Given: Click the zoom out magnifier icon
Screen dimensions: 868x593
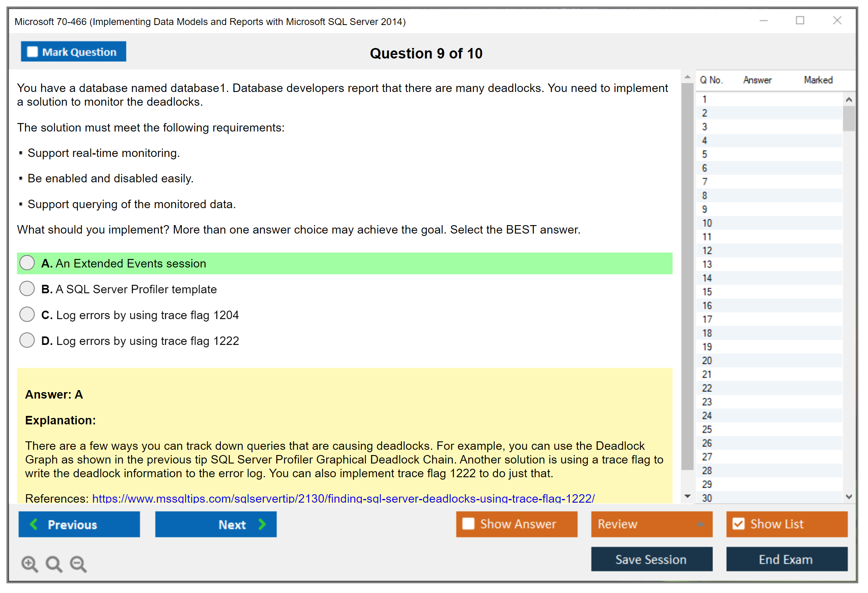Looking at the screenshot, I should [x=78, y=564].
